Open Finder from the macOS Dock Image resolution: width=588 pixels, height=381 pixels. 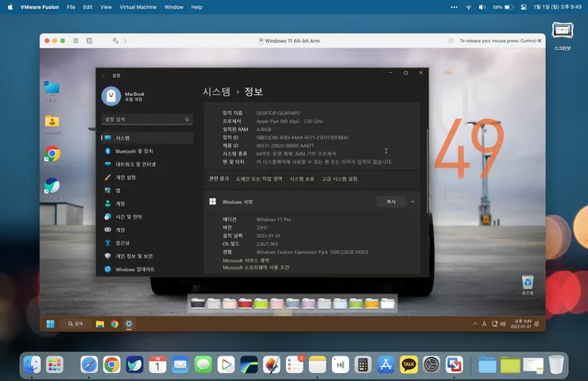(x=32, y=364)
